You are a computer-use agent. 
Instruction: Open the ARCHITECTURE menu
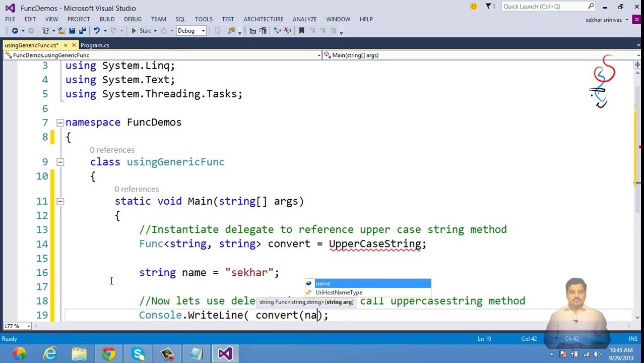click(263, 19)
